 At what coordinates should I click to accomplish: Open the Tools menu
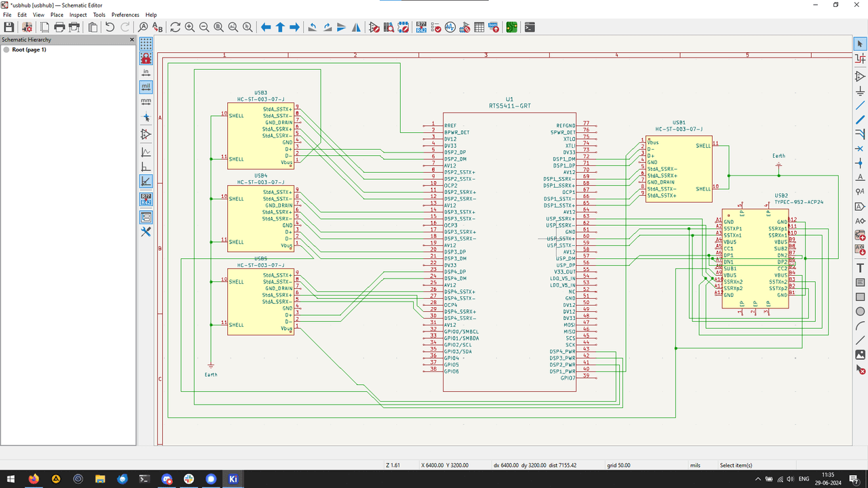pyautogui.click(x=99, y=14)
